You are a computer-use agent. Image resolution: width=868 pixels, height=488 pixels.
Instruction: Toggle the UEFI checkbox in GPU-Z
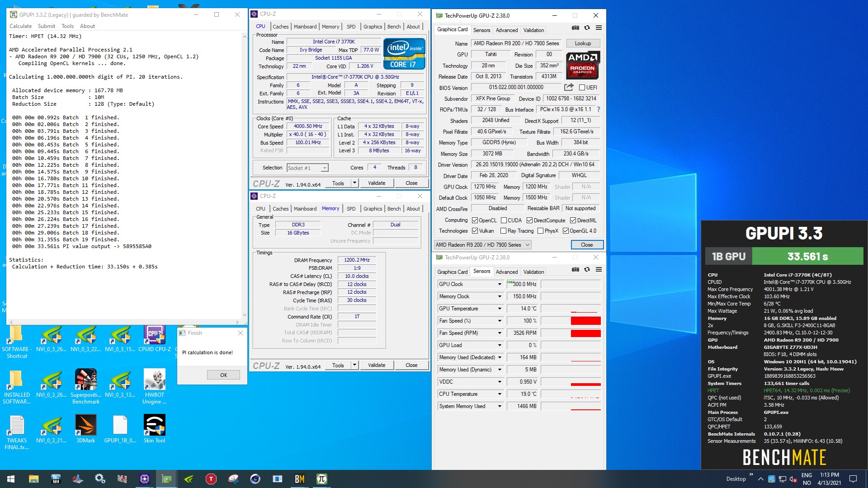coord(582,88)
